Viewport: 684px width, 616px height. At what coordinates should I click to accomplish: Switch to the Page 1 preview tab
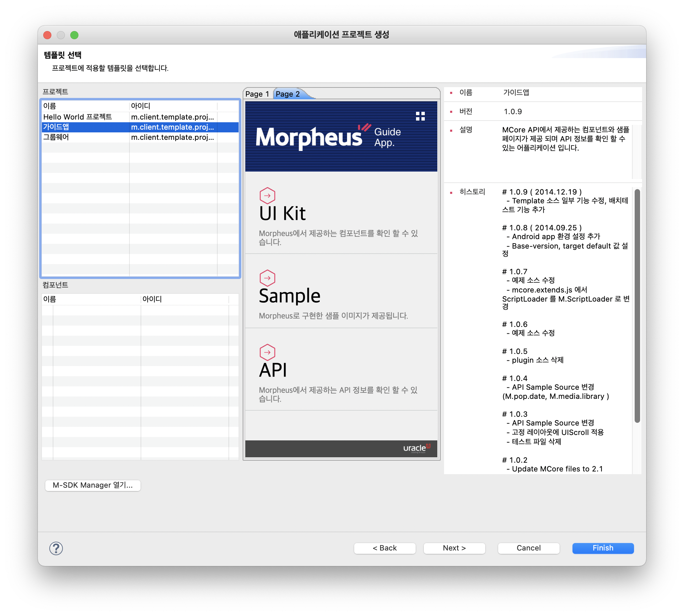point(257,94)
